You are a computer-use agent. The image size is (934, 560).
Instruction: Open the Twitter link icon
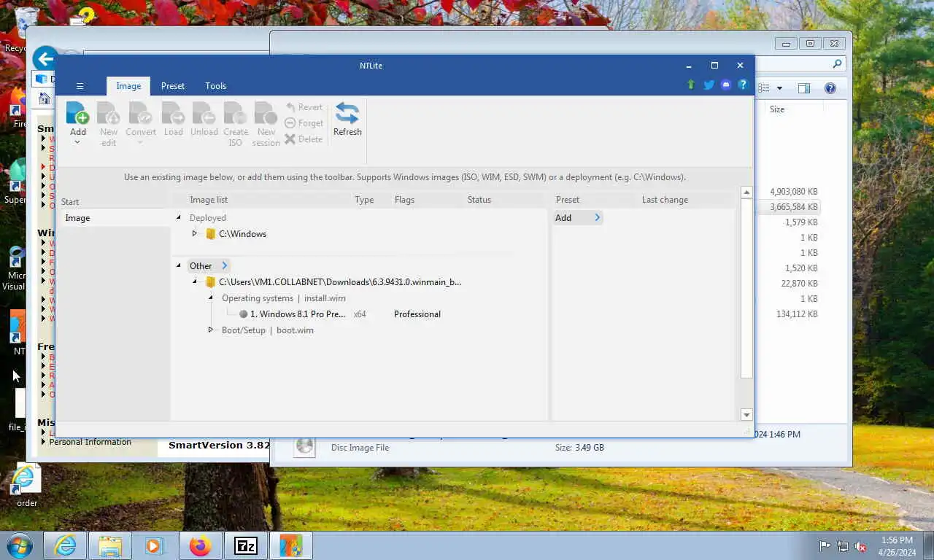[709, 85]
